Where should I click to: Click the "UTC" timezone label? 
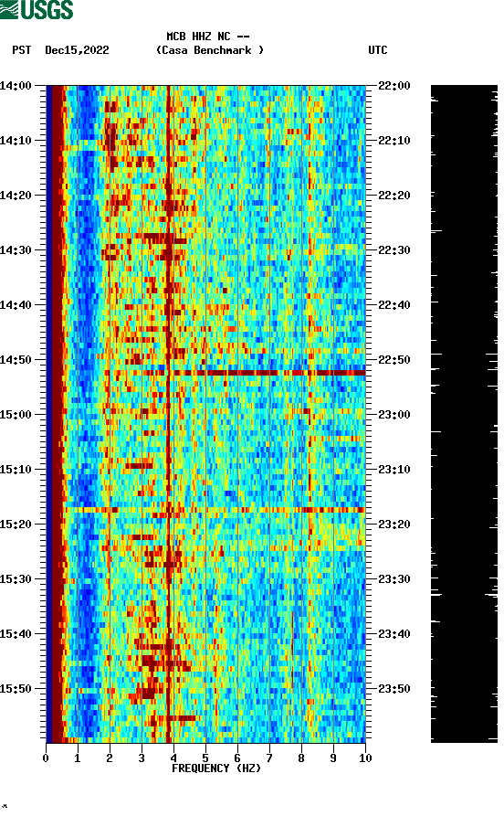[378, 50]
